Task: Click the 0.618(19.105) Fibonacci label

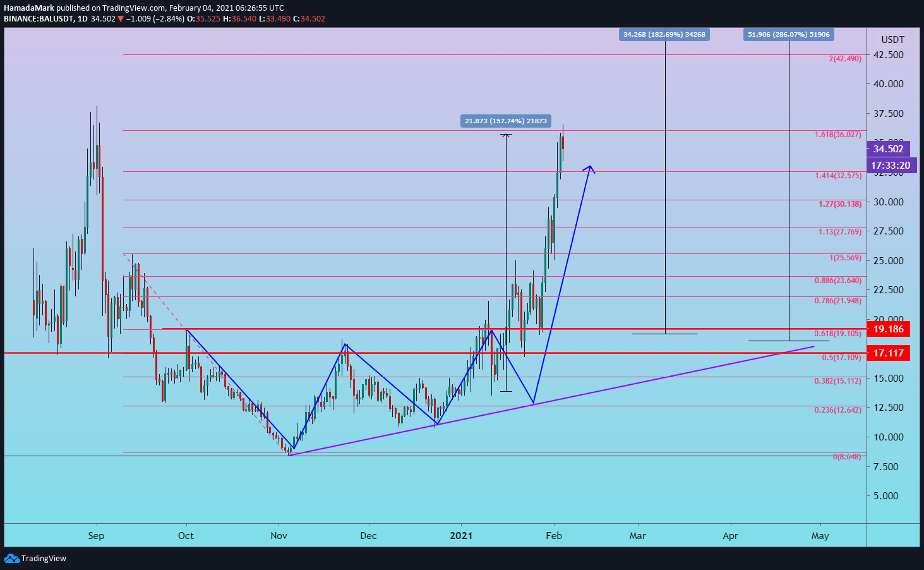Action: [838, 334]
